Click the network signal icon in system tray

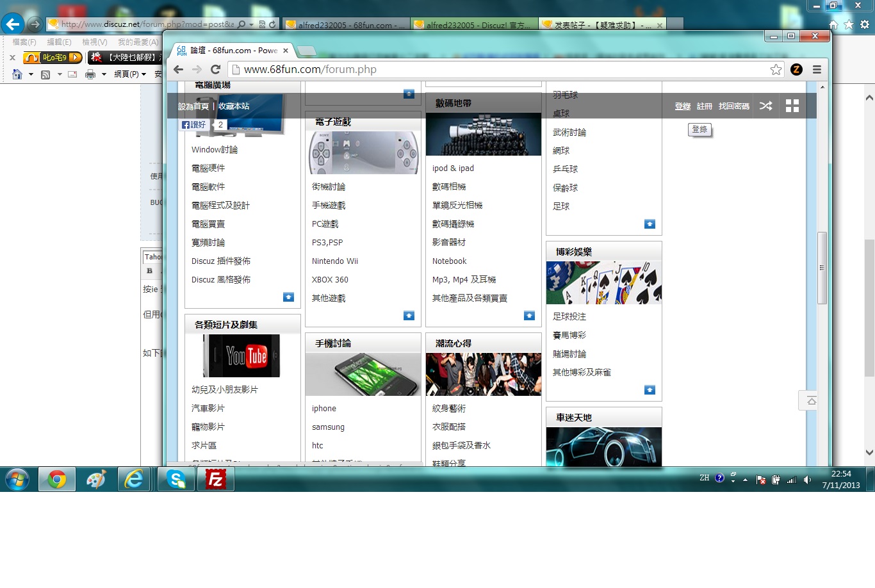(x=792, y=480)
